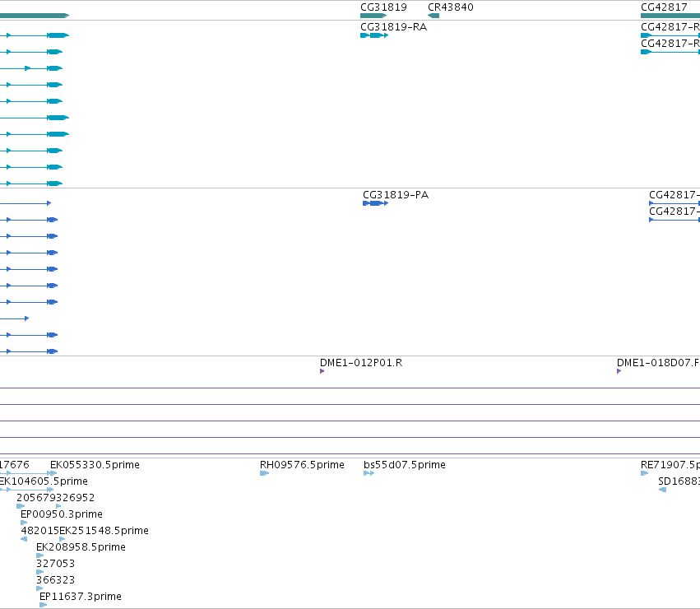This screenshot has width=700, height=609.
Task: Click the EK208958.5prime label
Action: coord(81,547)
